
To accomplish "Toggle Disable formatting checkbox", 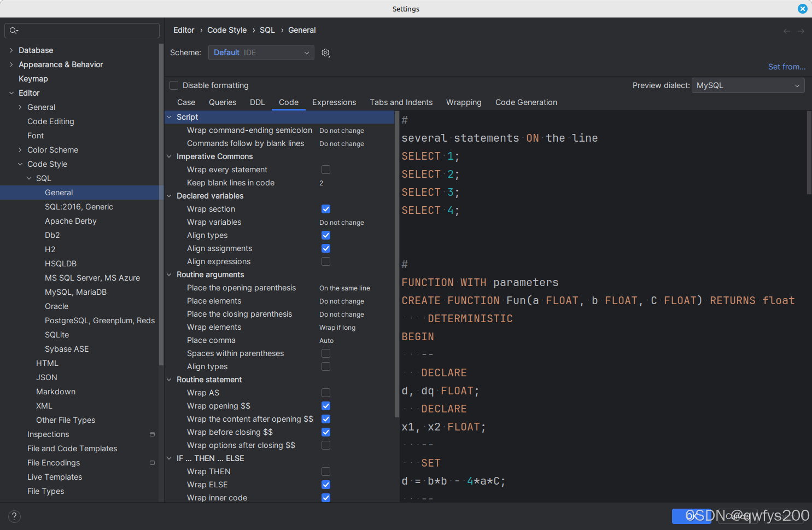I will (174, 85).
